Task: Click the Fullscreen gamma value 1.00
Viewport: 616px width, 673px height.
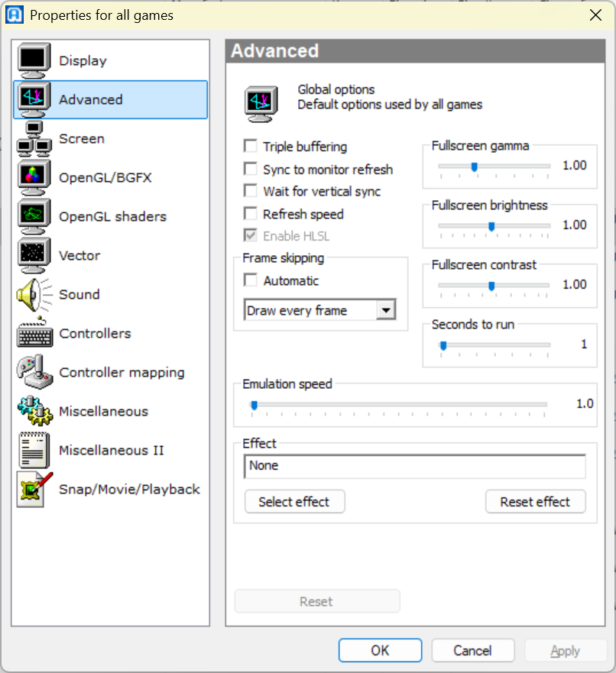Action: click(575, 165)
